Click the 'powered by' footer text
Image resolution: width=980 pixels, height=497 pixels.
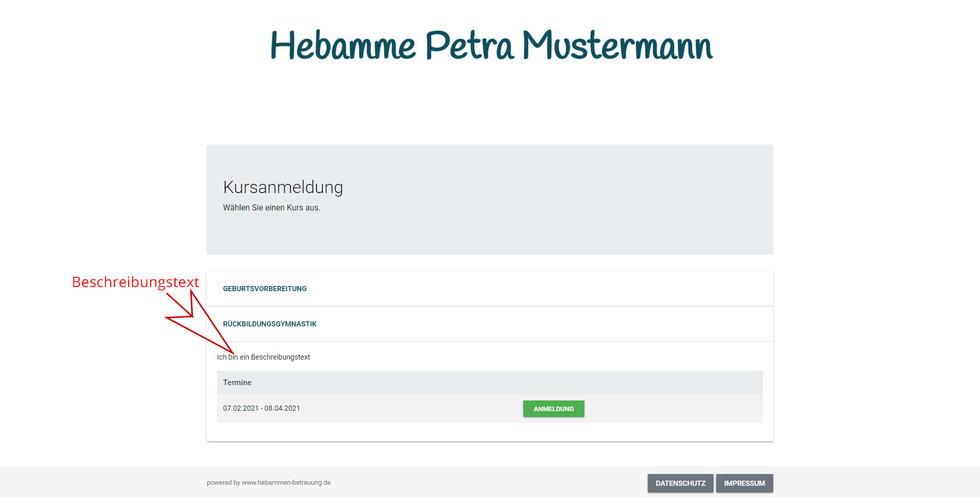coord(223,483)
